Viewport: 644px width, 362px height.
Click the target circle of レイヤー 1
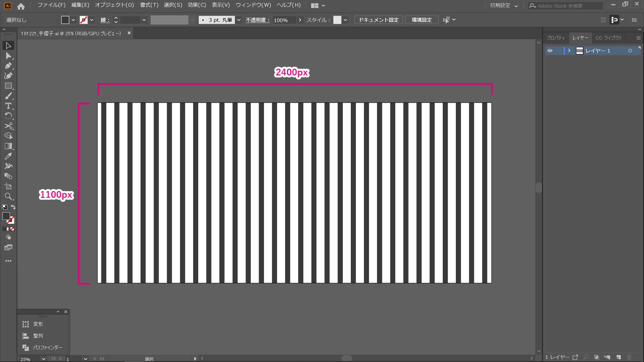630,51
